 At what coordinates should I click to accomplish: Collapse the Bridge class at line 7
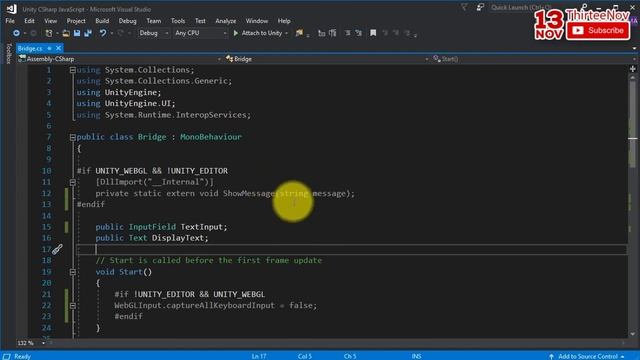point(73,138)
